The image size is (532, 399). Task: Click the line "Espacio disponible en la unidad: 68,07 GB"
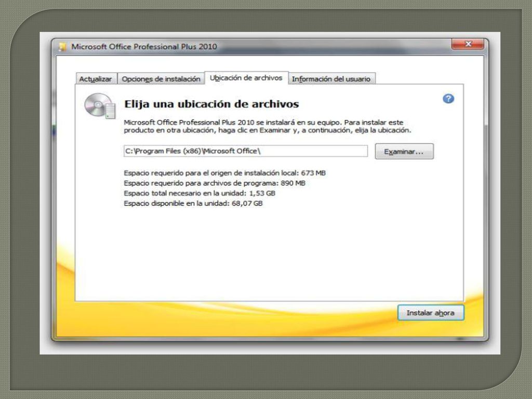point(193,204)
